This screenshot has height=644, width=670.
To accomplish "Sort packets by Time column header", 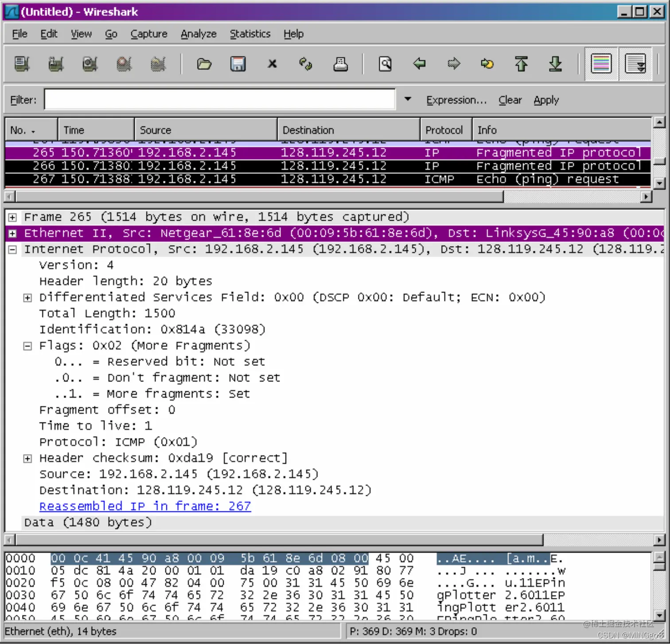I will [96, 130].
